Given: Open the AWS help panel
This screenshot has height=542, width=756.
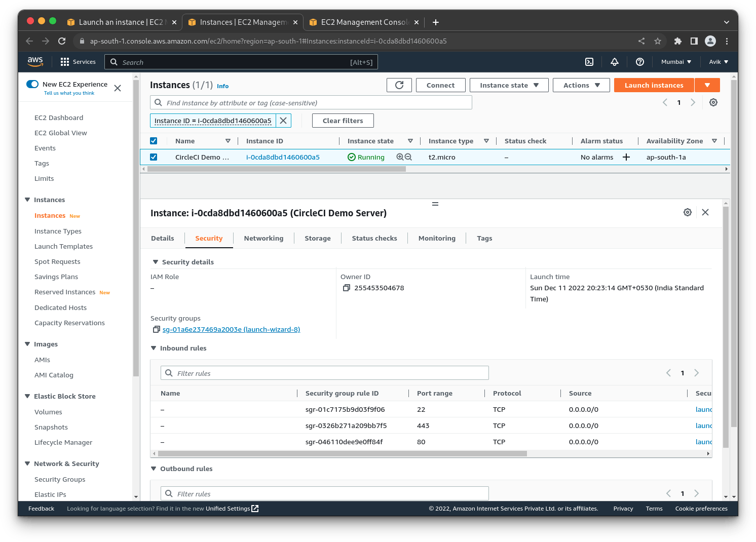Looking at the screenshot, I should coord(639,61).
